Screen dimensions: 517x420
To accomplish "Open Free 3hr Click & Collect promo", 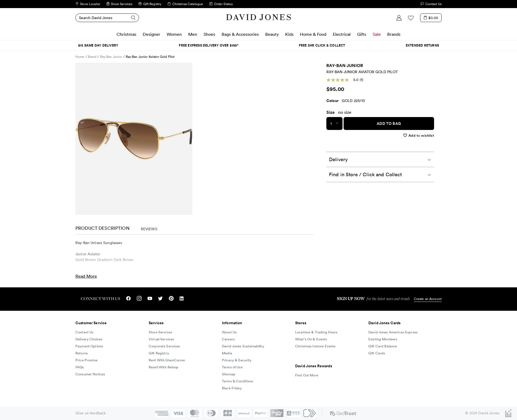I will 322,45.
